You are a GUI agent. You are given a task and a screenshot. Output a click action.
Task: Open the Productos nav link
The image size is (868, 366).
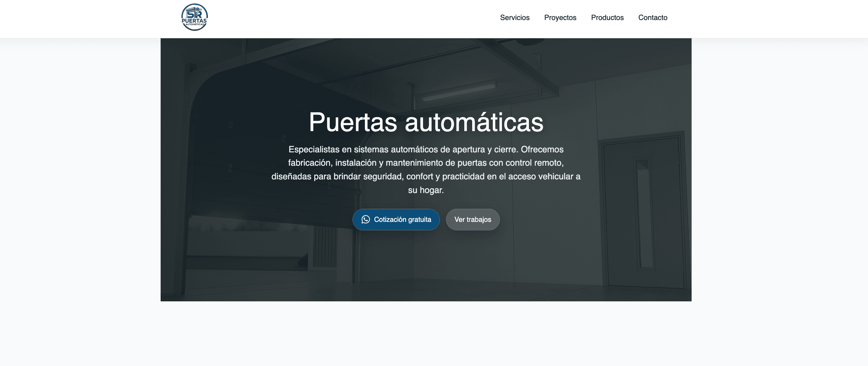click(x=607, y=18)
